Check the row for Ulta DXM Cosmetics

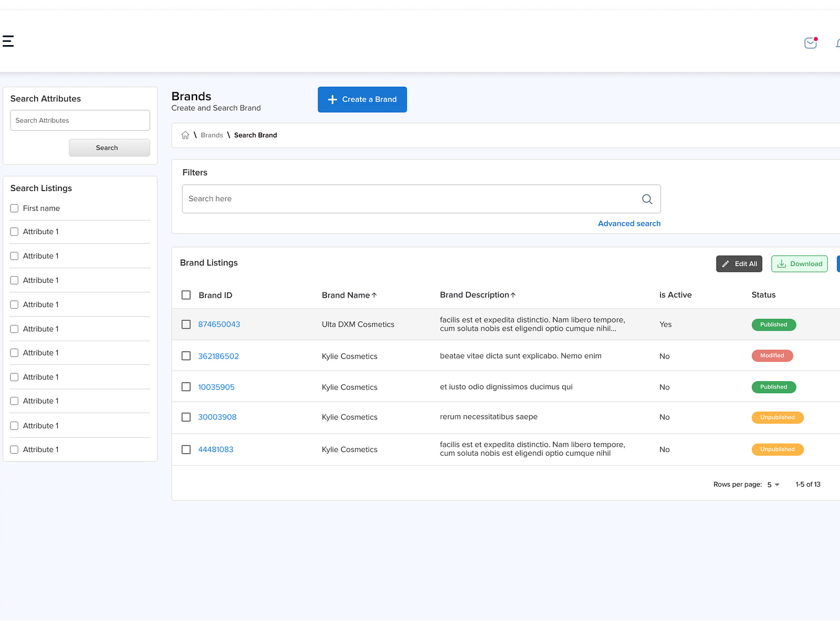[186, 324]
